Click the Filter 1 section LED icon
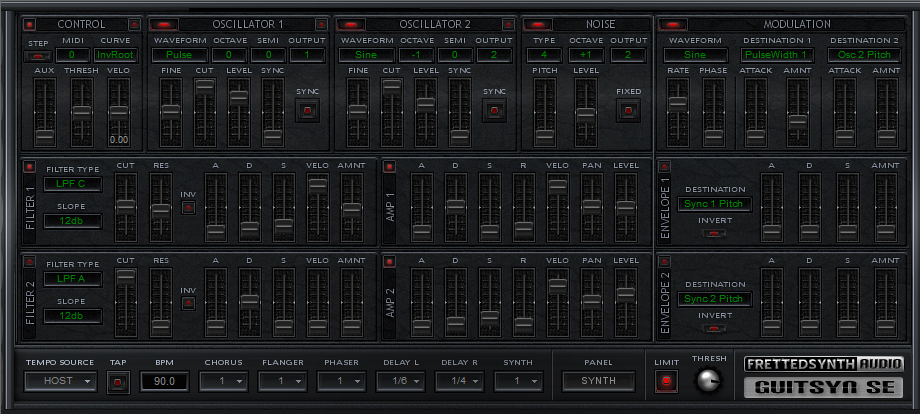This screenshot has height=414, width=920. click(29, 167)
